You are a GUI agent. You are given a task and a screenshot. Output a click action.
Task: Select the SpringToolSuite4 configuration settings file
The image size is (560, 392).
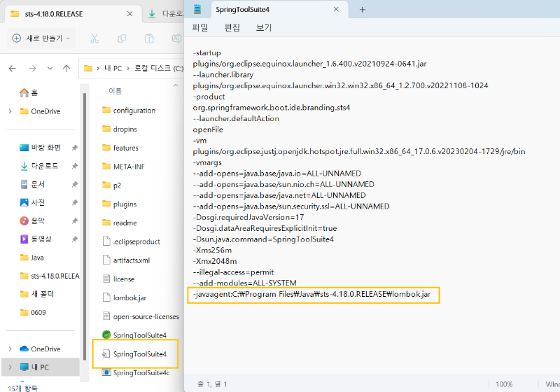point(134,353)
